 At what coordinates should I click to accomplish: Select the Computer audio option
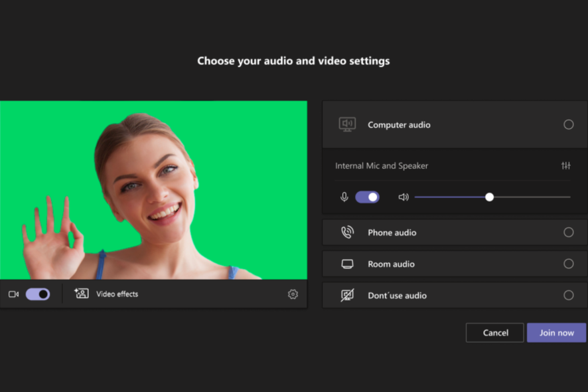pyautogui.click(x=568, y=124)
